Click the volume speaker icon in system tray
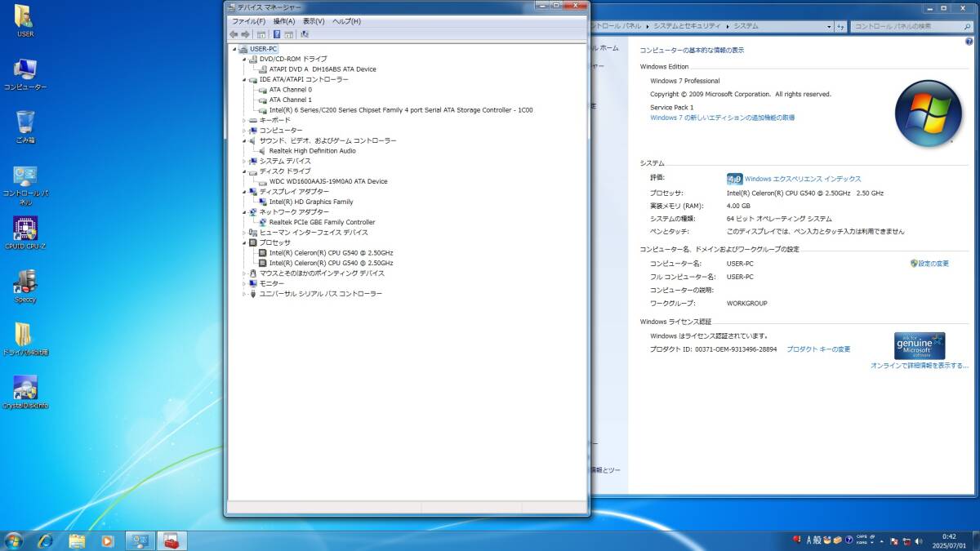Image resolution: width=980 pixels, height=551 pixels. click(x=920, y=540)
